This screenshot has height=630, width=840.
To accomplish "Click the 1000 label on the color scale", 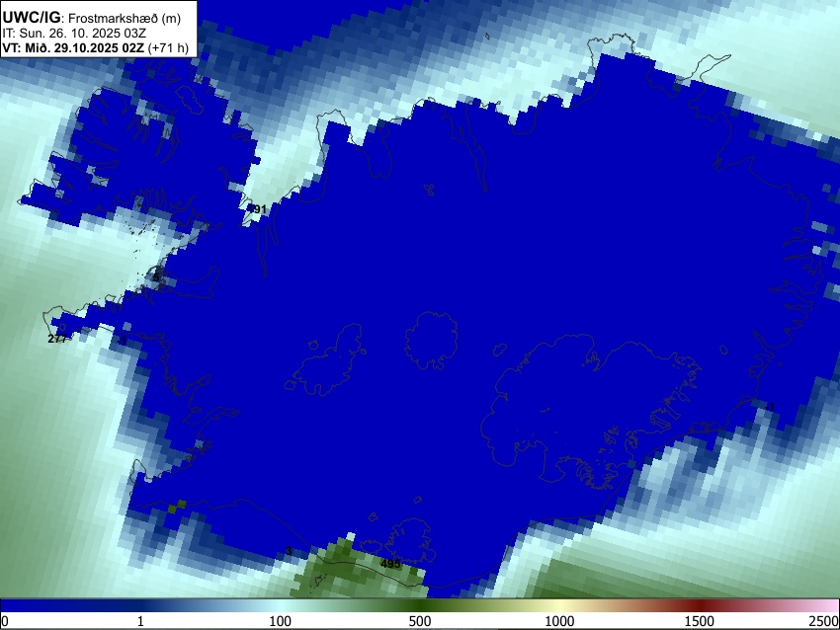I will (x=559, y=621).
